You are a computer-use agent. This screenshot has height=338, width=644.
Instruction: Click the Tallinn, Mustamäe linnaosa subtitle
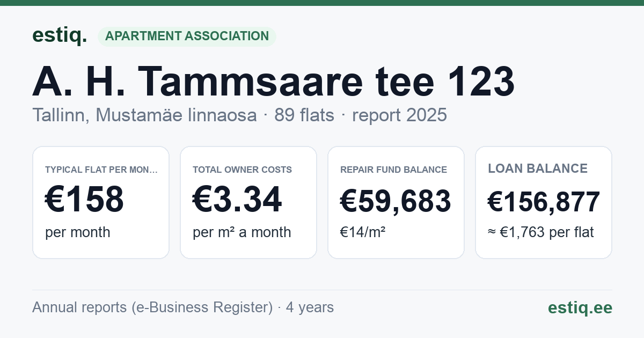[x=144, y=115]
